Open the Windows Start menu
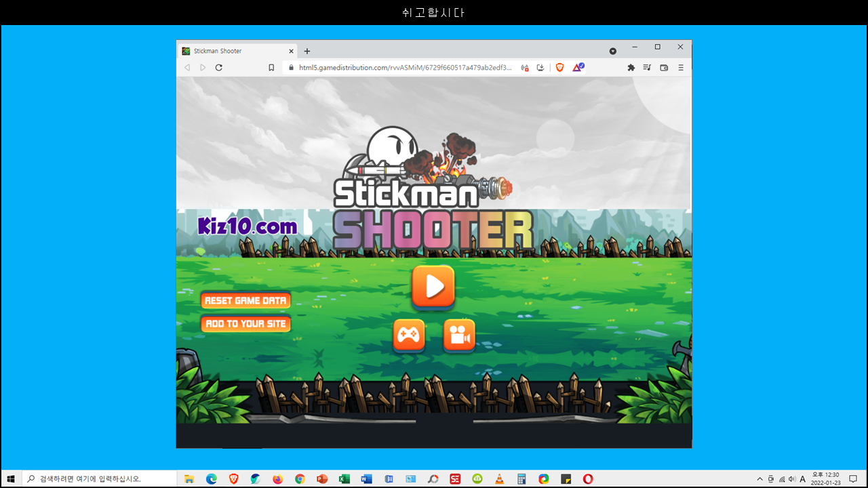This screenshot has height=488, width=868. 11,479
